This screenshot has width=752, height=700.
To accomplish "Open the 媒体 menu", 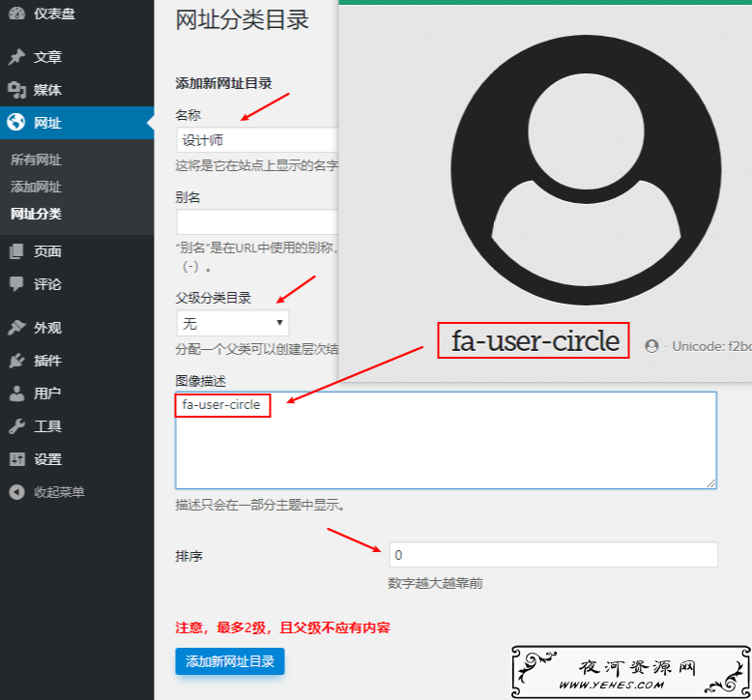I will pos(76,90).
